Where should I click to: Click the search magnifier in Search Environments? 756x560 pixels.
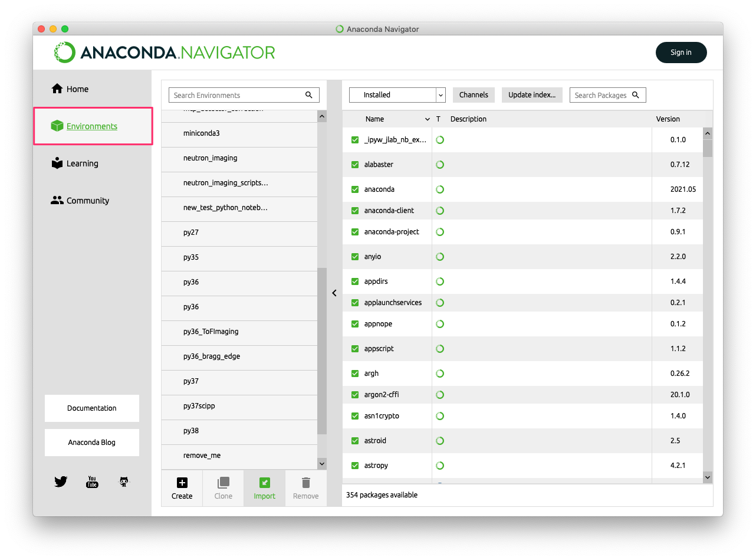point(309,95)
